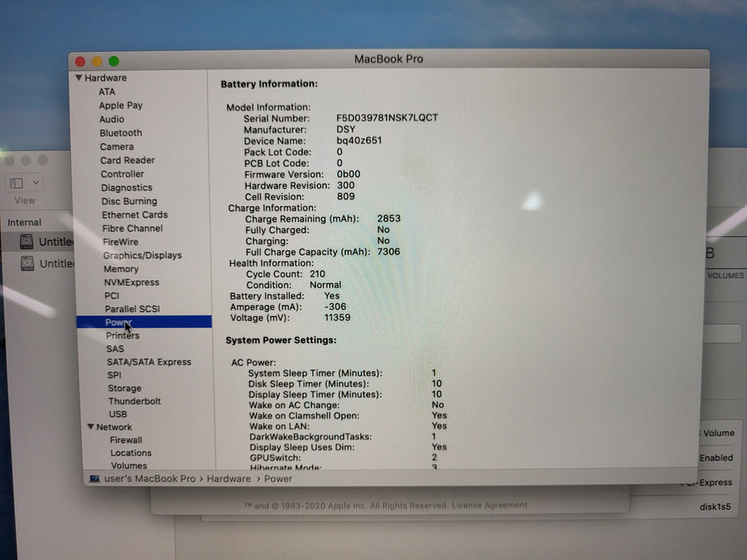Click user's MacBook Pro in path bar
Screen dimensions: 747x560
click(150, 478)
